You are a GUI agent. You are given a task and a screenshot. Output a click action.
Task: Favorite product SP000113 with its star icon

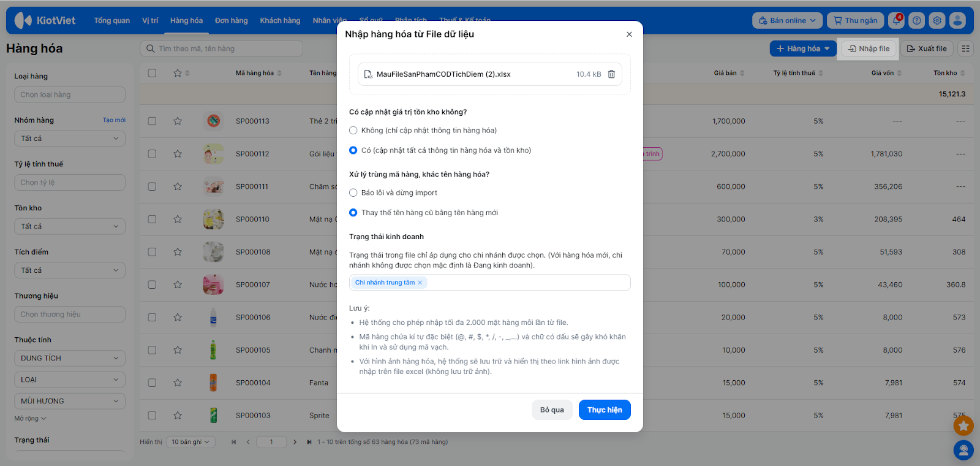pos(178,121)
